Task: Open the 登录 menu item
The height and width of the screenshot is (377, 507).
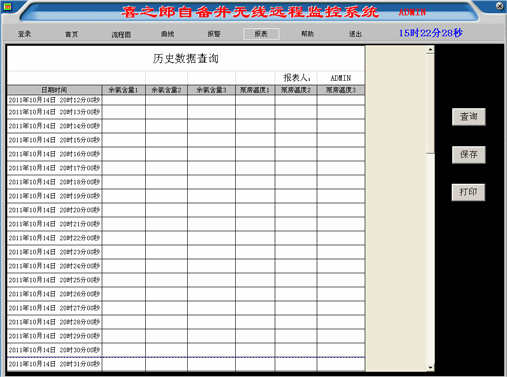Action: click(24, 34)
